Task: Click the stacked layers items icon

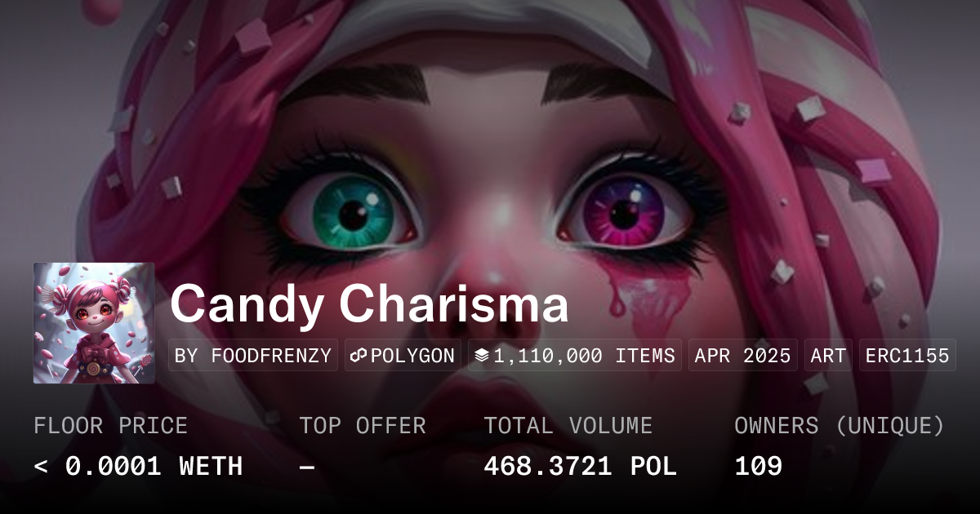Action: [x=482, y=356]
